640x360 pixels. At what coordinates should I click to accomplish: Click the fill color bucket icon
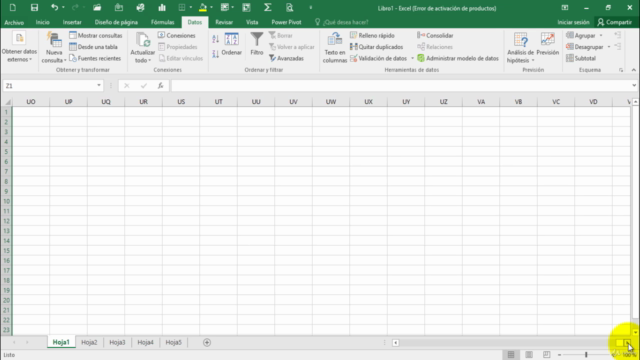pyautogui.click(x=202, y=7)
